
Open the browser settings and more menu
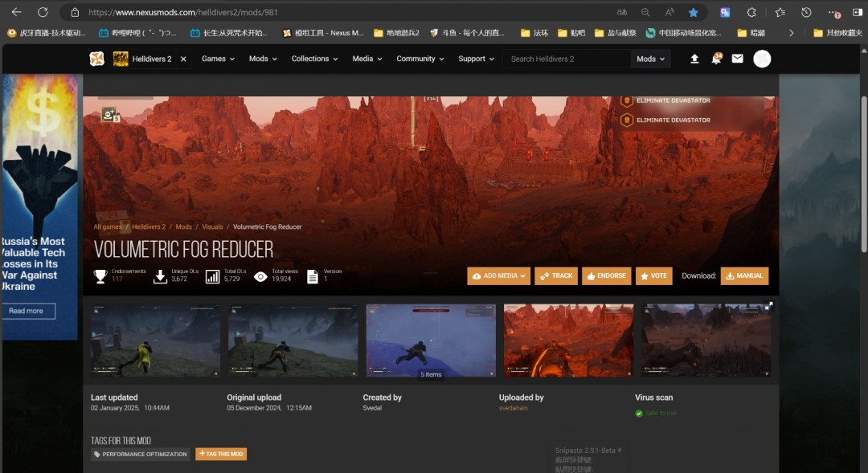pyautogui.click(x=833, y=12)
